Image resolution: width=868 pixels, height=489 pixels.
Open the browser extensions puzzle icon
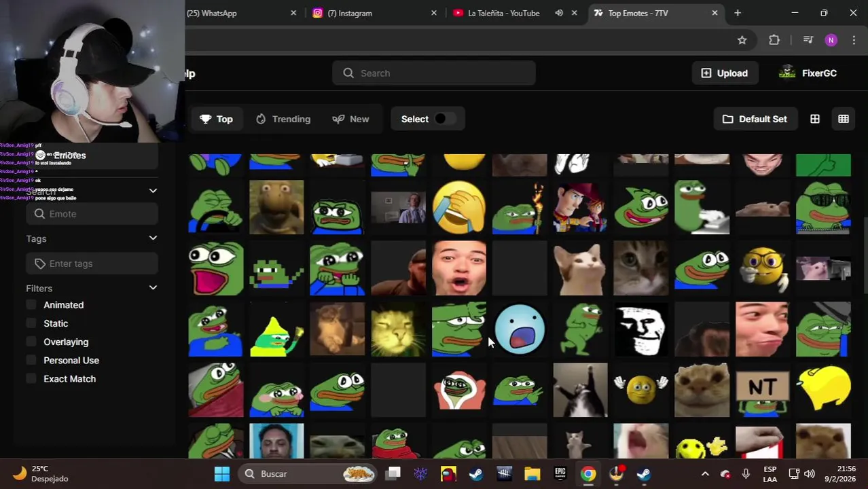point(774,40)
